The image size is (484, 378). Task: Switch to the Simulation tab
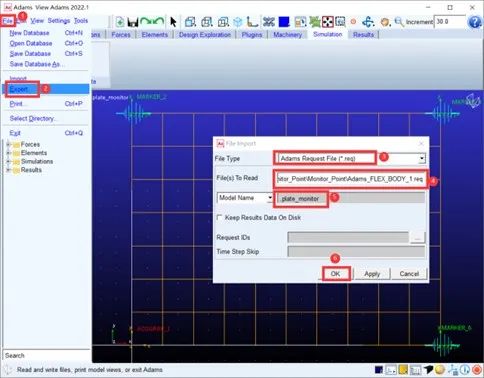point(327,34)
